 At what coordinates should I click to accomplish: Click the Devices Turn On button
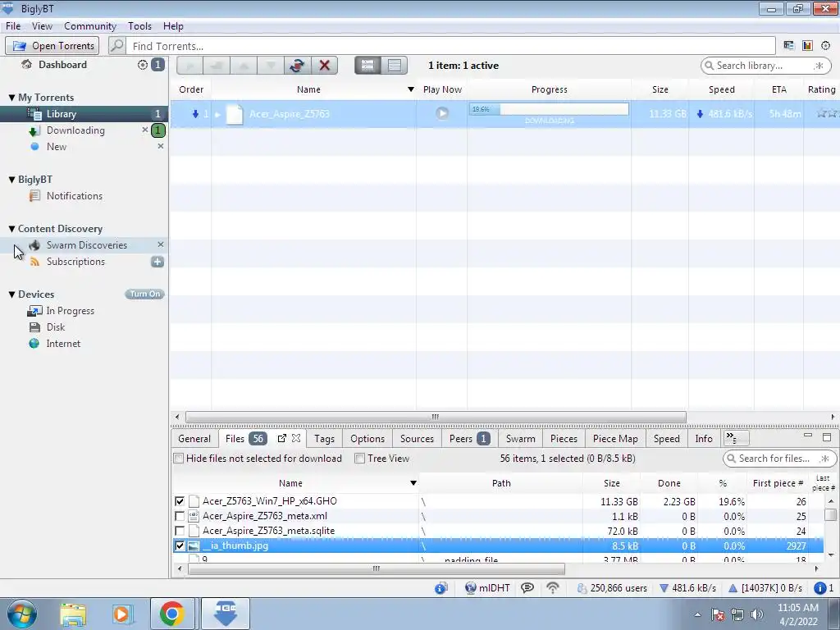click(144, 294)
